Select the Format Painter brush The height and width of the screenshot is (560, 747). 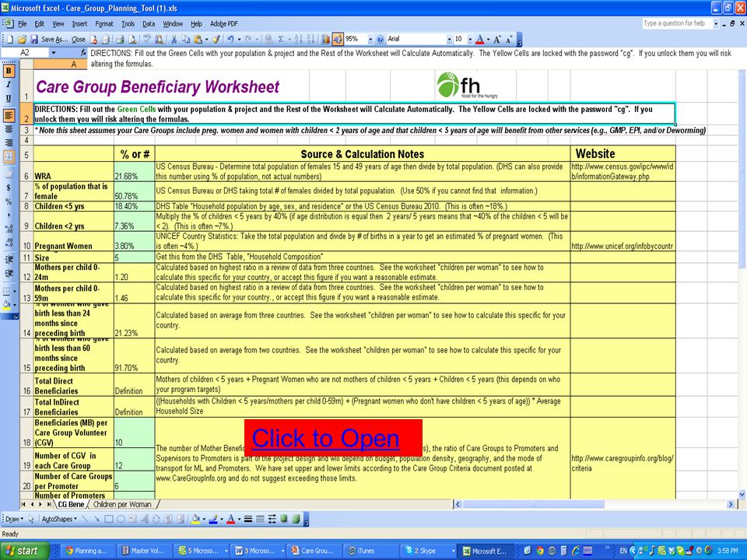(x=216, y=39)
